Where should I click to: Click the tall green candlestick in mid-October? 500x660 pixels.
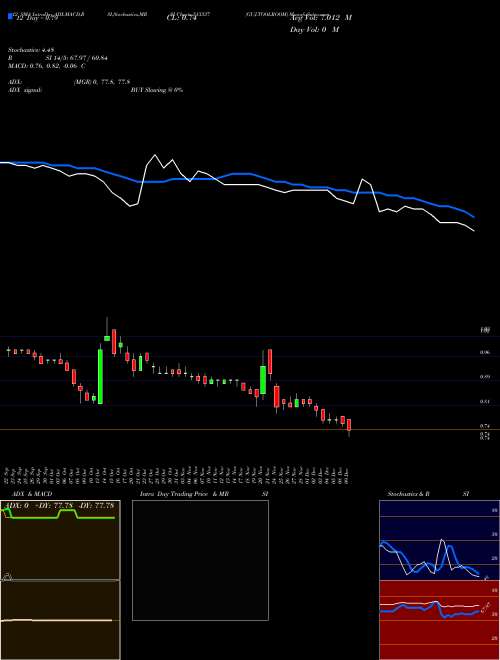pos(100,376)
